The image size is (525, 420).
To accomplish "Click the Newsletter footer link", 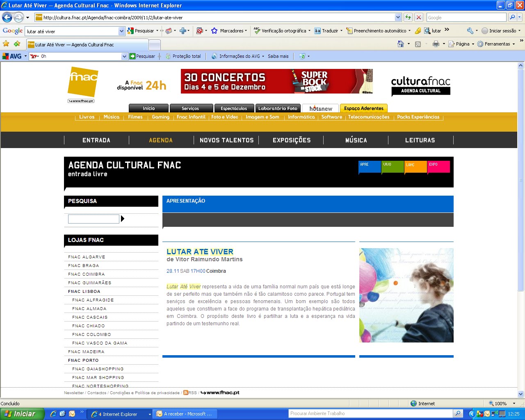I will pos(74,393).
